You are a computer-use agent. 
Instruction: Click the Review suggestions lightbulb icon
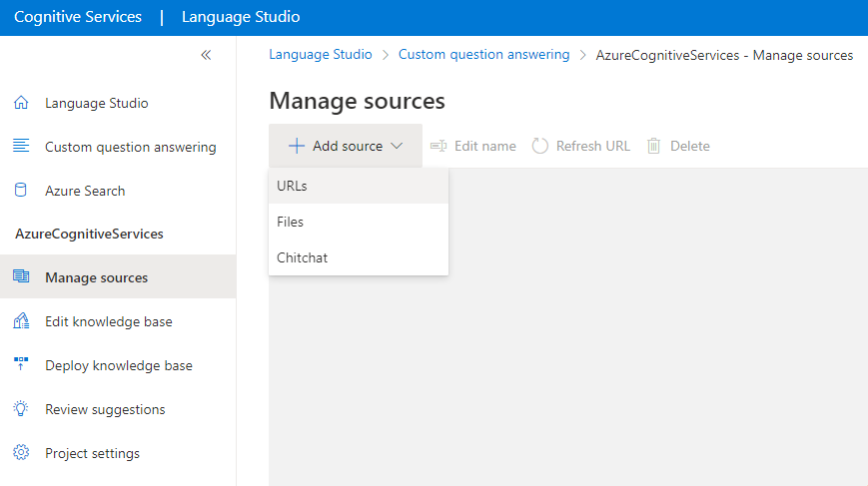pyautogui.click(x=21, y=408)
